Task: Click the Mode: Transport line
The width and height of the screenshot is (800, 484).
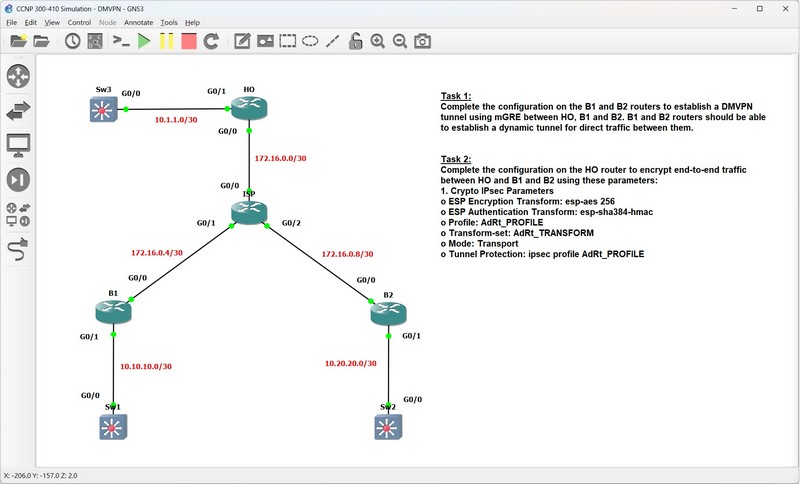Action: (x=479, y=244)
